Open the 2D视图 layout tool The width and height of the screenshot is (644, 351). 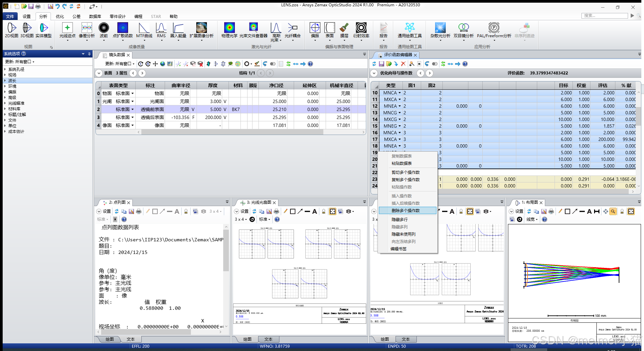(x=12, y=30)
